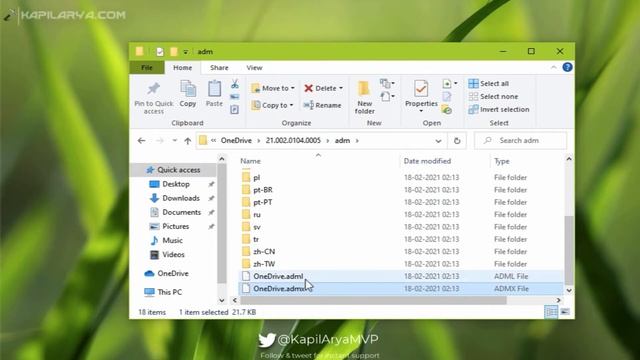Click the Paste icon in the ribbon
The height and width of the screenshot is (360, 640).
(214, 89)
